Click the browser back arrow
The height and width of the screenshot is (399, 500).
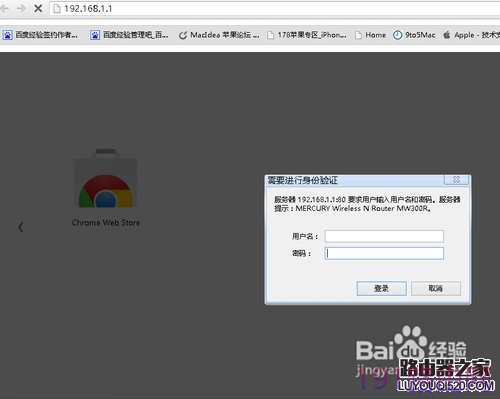5,8
